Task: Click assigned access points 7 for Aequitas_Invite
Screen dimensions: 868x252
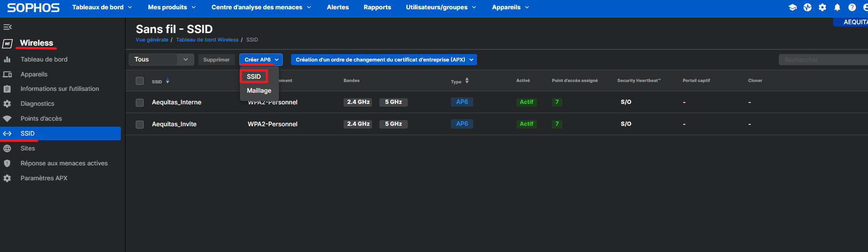Action: click(557, 124)
